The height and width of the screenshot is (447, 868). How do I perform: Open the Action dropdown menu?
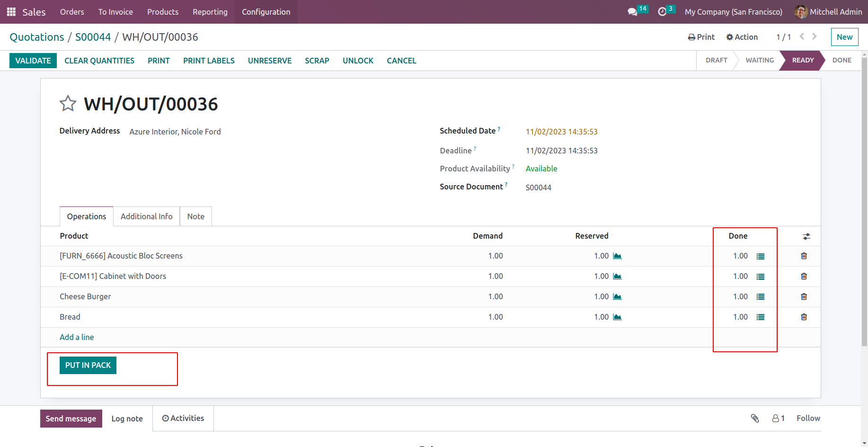(x=742, y=37)
